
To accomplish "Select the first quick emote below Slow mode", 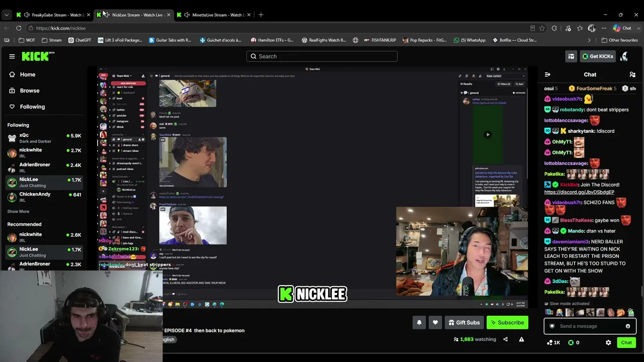I will pos(549,313).
